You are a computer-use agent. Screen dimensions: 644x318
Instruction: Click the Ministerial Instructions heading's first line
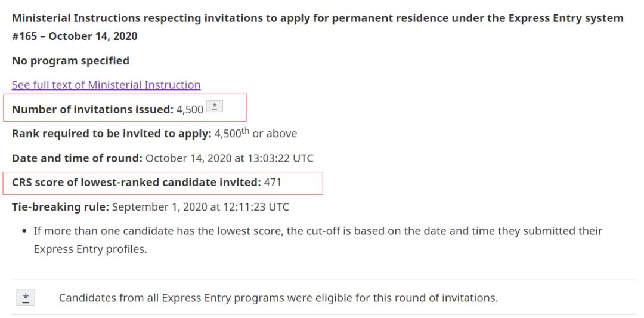pyautogui.click(x=317, y=18)
